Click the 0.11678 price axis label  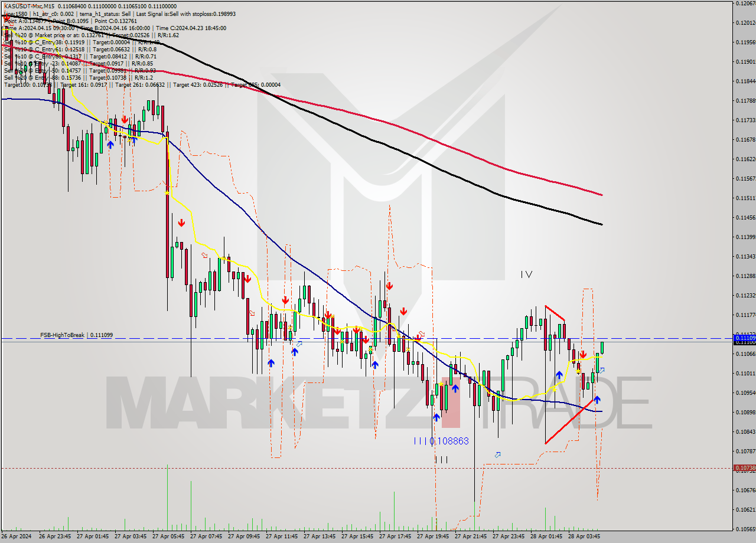(x=745, y=139)
